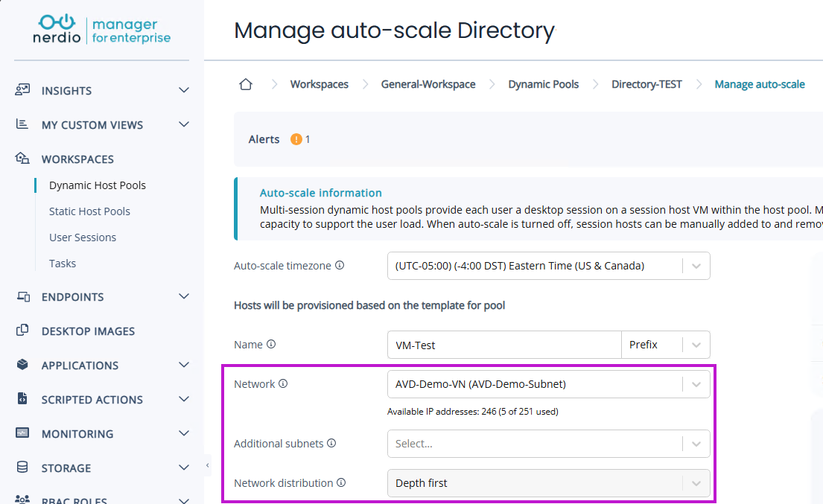This screenshot has height=504, width=823.
Task: Open Static Host Pools in sidebar
Action: coord(89,211)
